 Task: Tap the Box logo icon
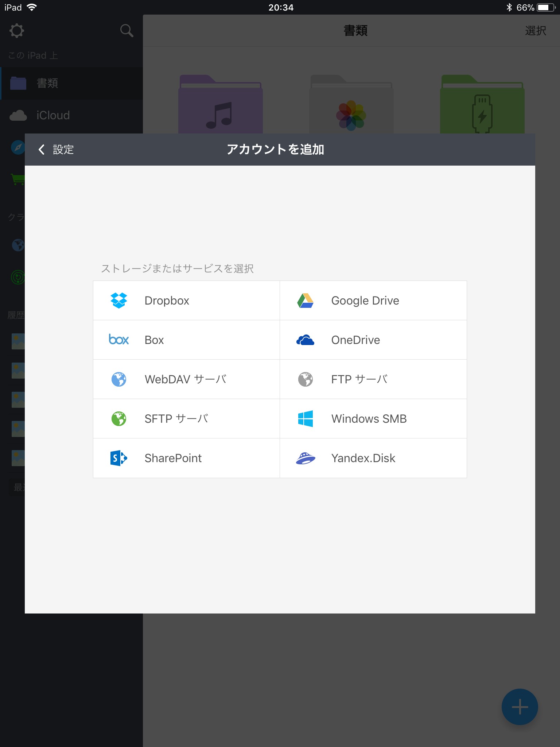(118, 340)
